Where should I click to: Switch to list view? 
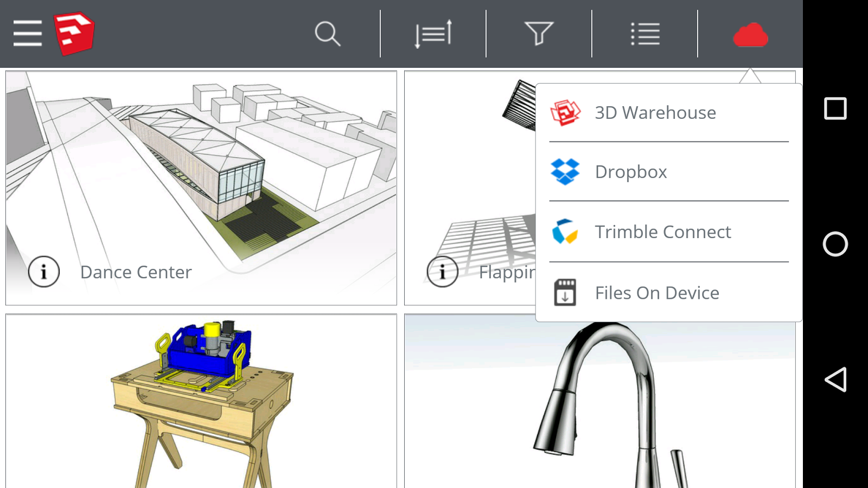645,34
